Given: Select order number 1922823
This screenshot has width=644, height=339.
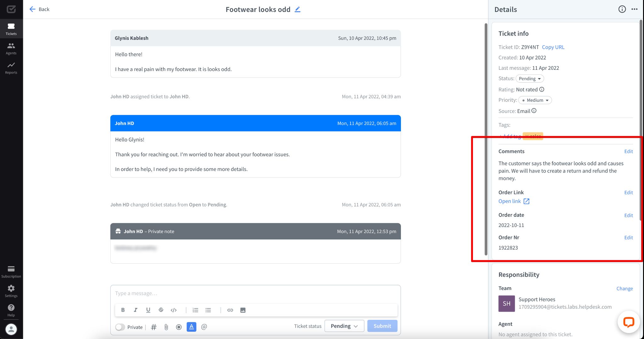Looking at the screenshot, I should (x=508, y=248).
